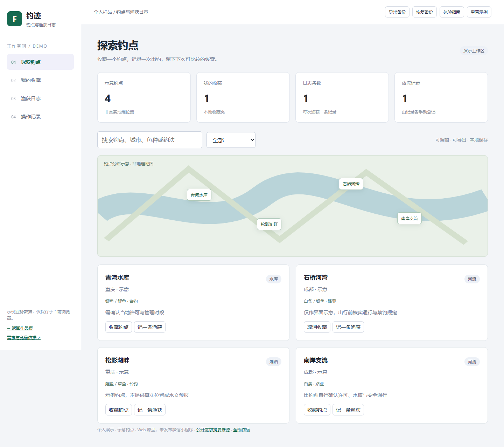Toggle 取消收藏 on the 石桥河湾 card
Viewport: 504px width, 447px height.
[317, 327]
